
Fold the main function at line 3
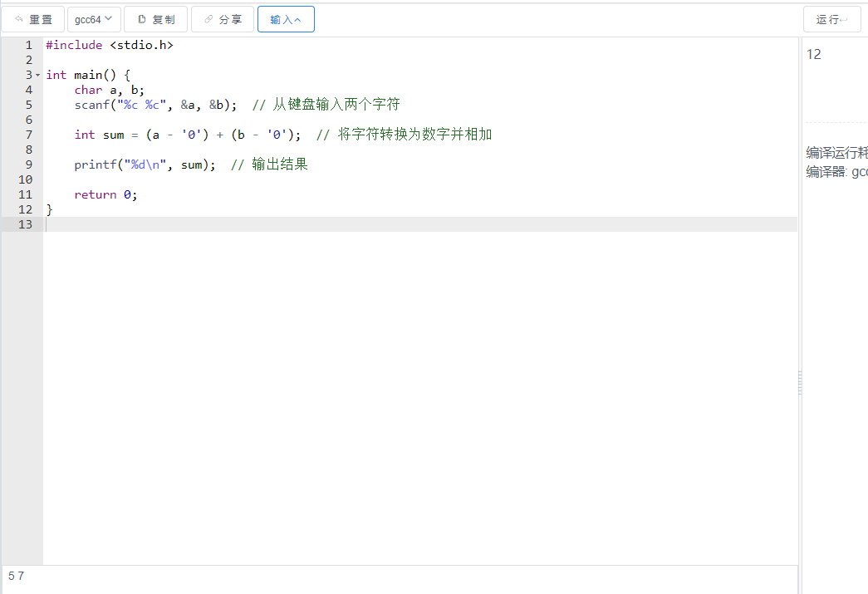37,76
